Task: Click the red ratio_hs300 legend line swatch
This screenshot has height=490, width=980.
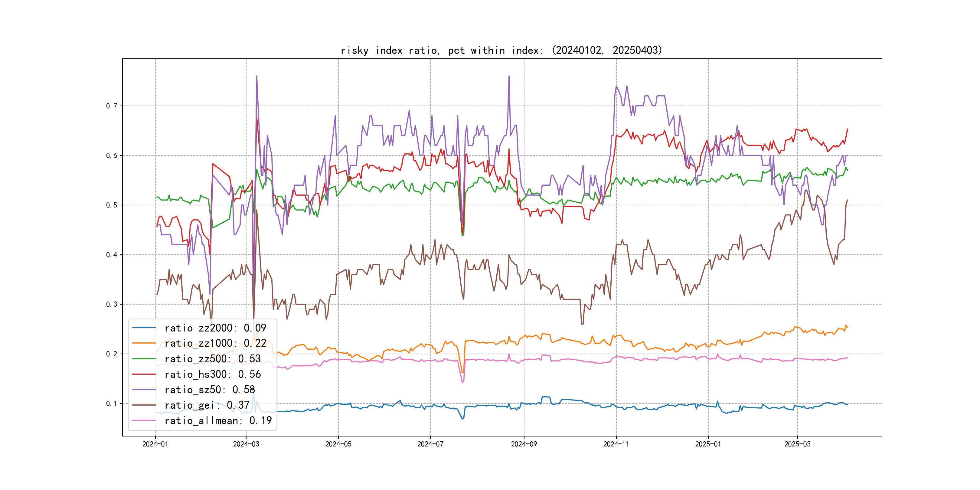Action: pos(144,374)
